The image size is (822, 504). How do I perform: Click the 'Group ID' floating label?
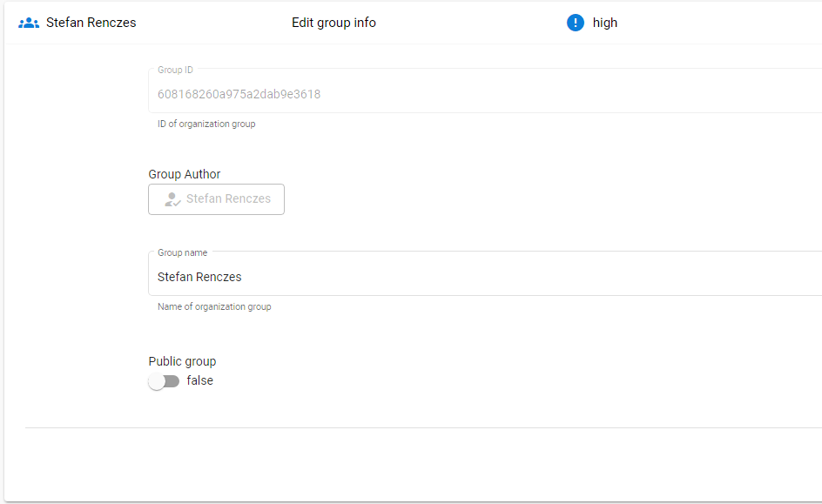coord(176,70)
